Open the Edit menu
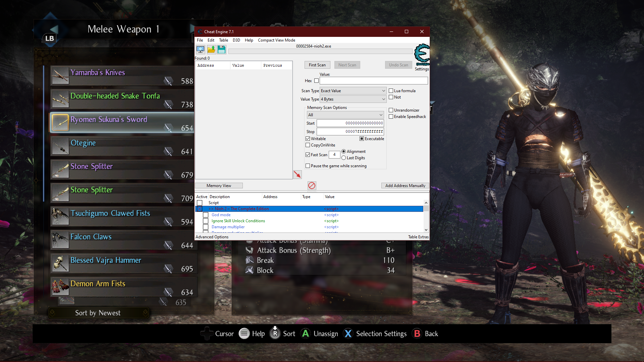 pyautogui.click(x=211, y=40)
